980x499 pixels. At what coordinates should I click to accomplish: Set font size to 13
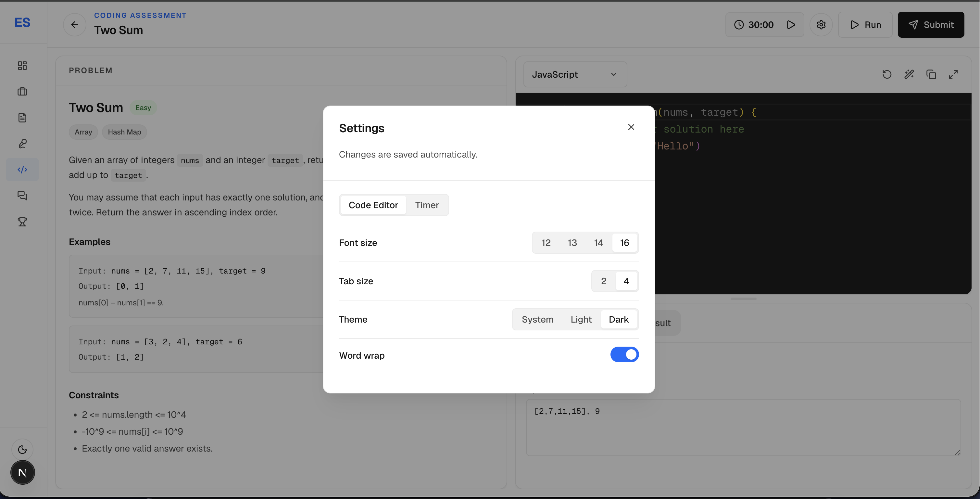(x=572, y=243)
